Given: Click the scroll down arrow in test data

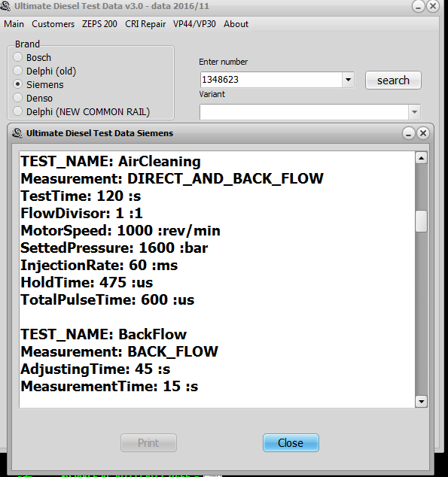Looking at the screenshot, I should 421,402.
